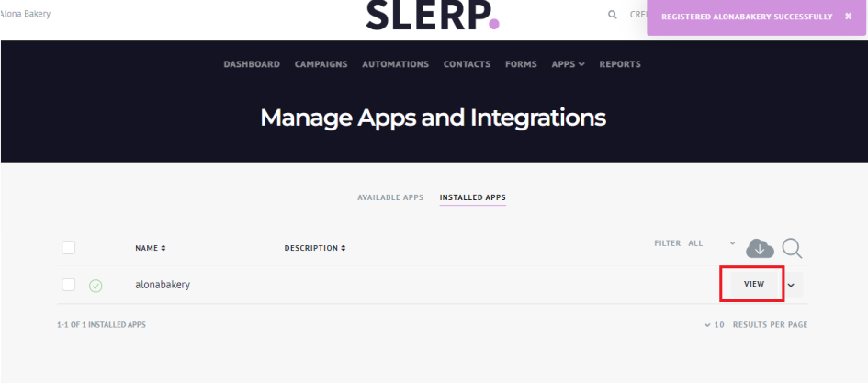Open the Dashboard page
Image resolution: width=868 pixels, height=383 pixels.
click(252, 64)
